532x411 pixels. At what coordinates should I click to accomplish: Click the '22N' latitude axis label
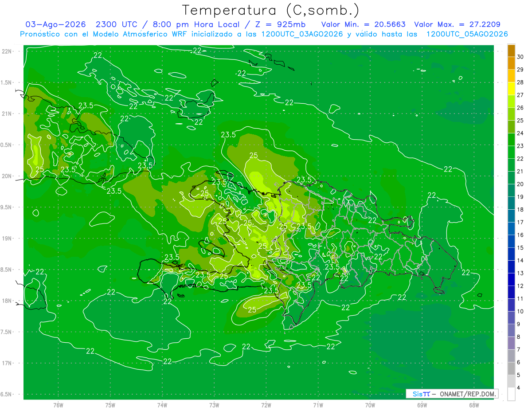click(x=7, y=51)
